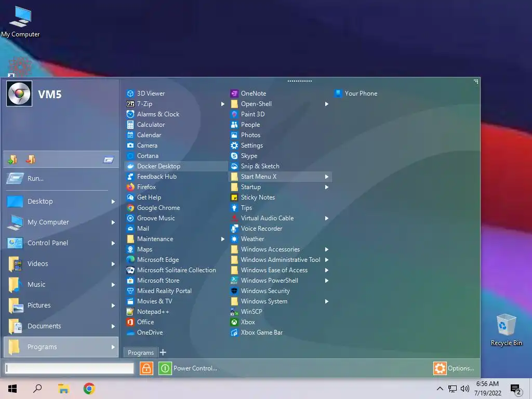Click the blue window icon in the Start Menu X toolbar

click(x=109, y=159)
